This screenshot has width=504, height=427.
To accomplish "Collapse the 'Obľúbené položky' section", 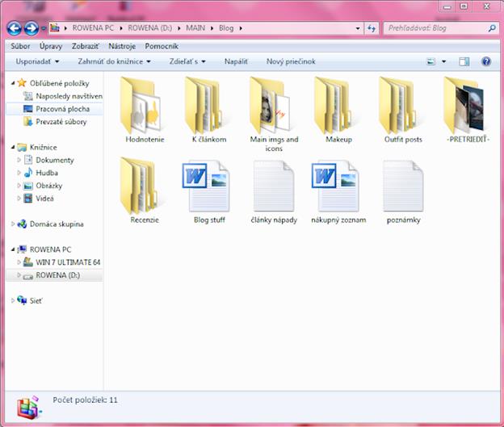I will (13, 83).
